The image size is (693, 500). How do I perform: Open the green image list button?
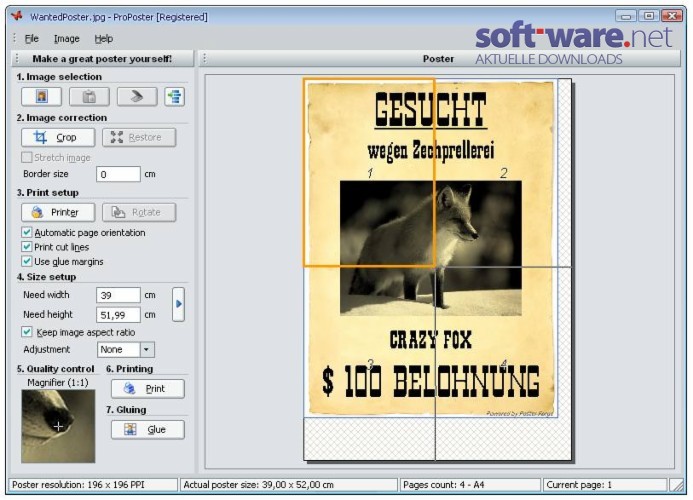click(x=175, y=96)
